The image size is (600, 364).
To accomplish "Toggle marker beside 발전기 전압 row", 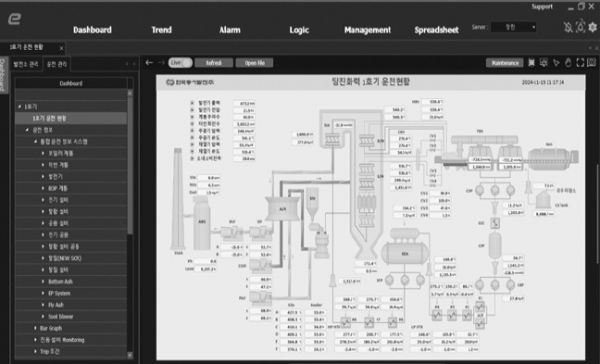I will pos(192,110).
